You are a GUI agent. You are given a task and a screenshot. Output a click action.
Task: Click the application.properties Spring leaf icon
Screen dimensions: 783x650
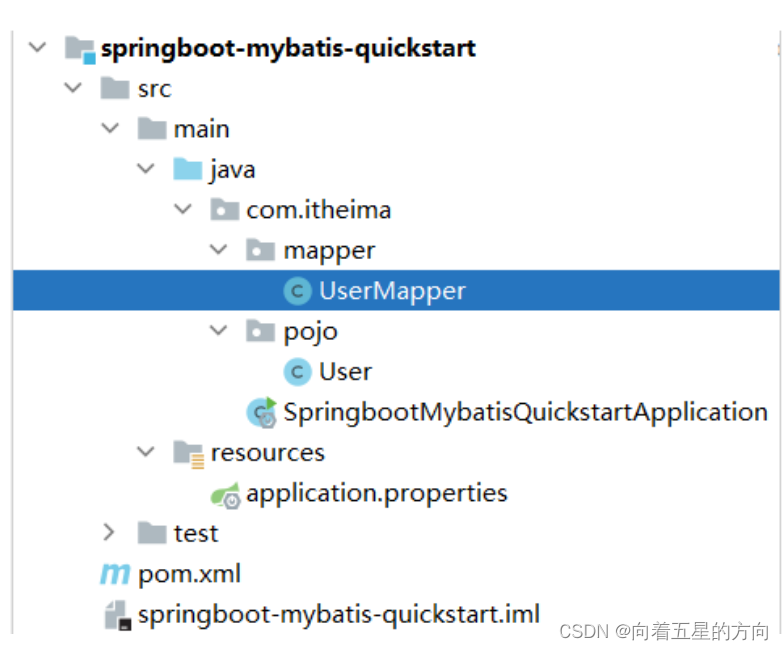(225, 495)
